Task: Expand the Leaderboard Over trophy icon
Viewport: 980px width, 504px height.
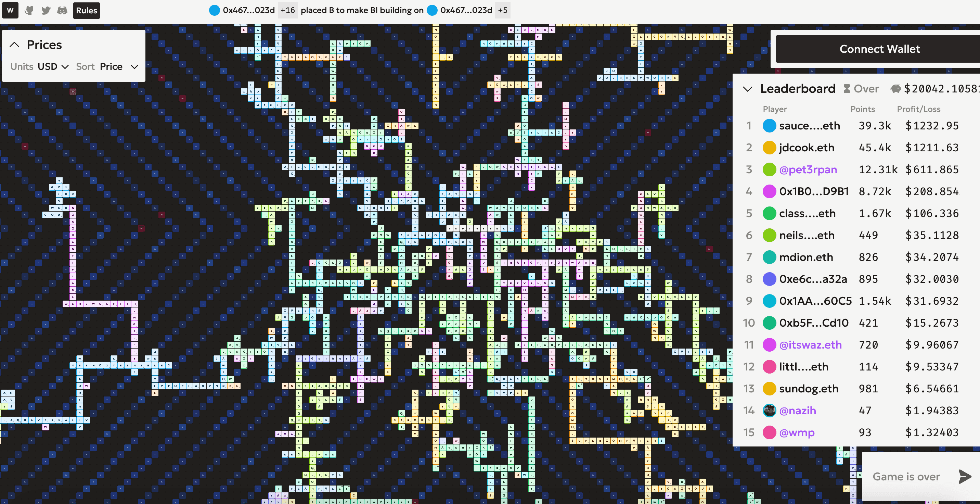Action: tap(847, 89)
